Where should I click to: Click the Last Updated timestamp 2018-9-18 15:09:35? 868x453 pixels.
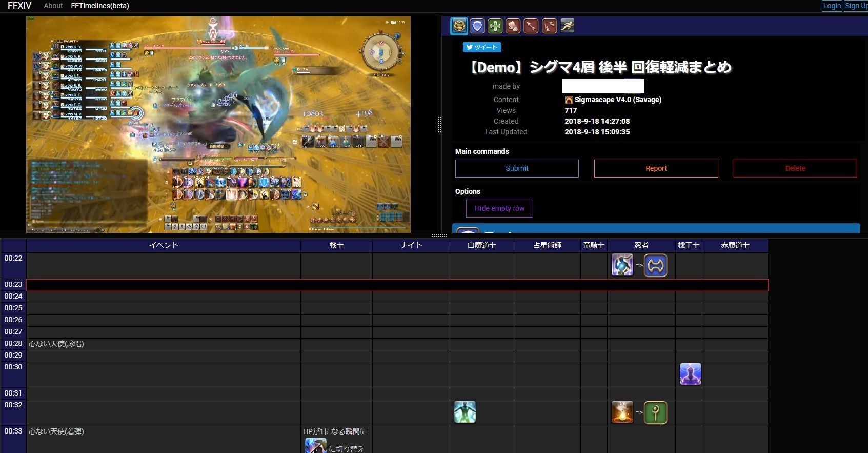click(597, 132)
